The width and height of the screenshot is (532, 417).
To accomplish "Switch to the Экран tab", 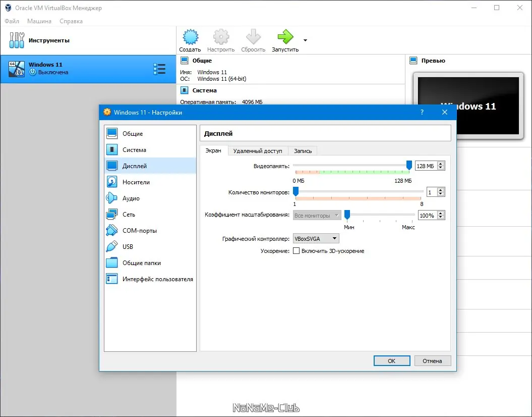I will coord(213,150).
